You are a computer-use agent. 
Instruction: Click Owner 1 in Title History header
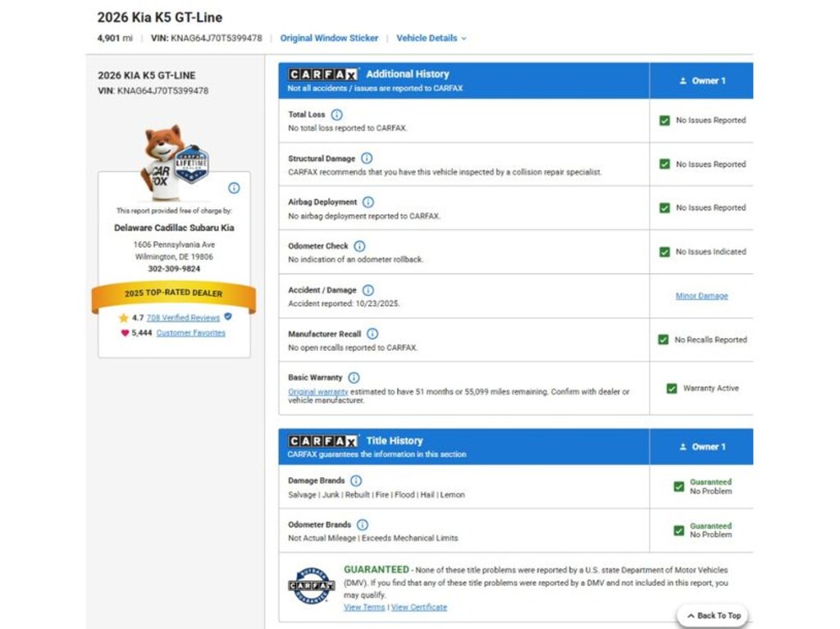pyautogui.click(x=709, y=447)
